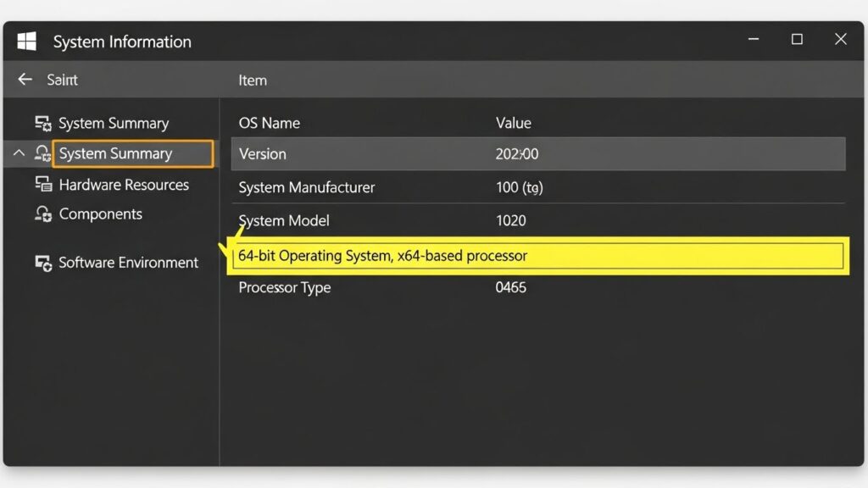Select Software Environment in the sidebar
This screenshot has height=488, width=868.
(128, 263)
